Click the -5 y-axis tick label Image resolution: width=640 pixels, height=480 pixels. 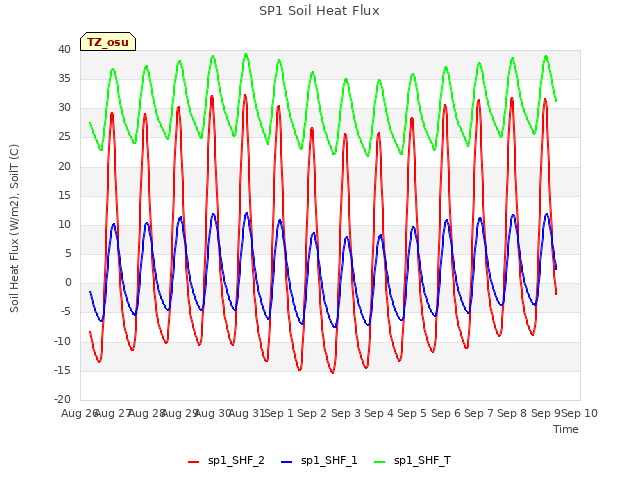[x=66, y=312]
